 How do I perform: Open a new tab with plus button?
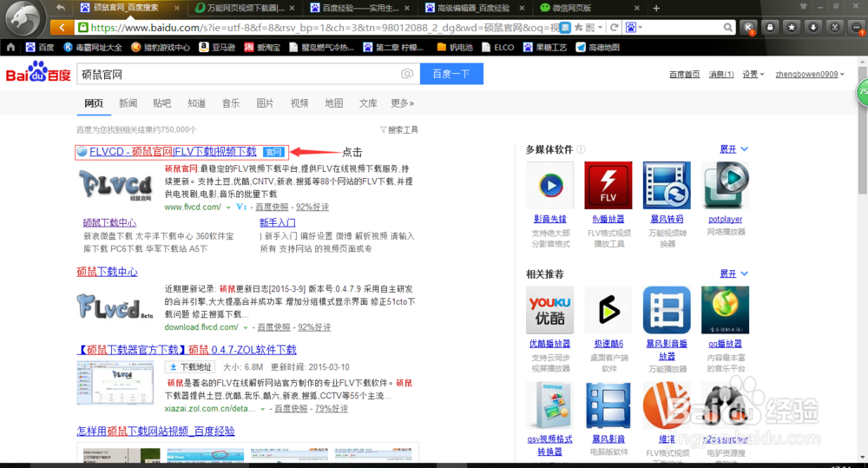click(656, 8)
